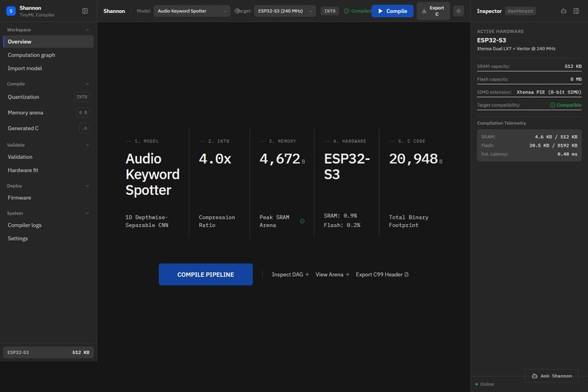This screenshot has height=392, width=588.
Task: Click the telemetry SRAM 4.6 KB / 512 KB
Action: tap(556, 137)
